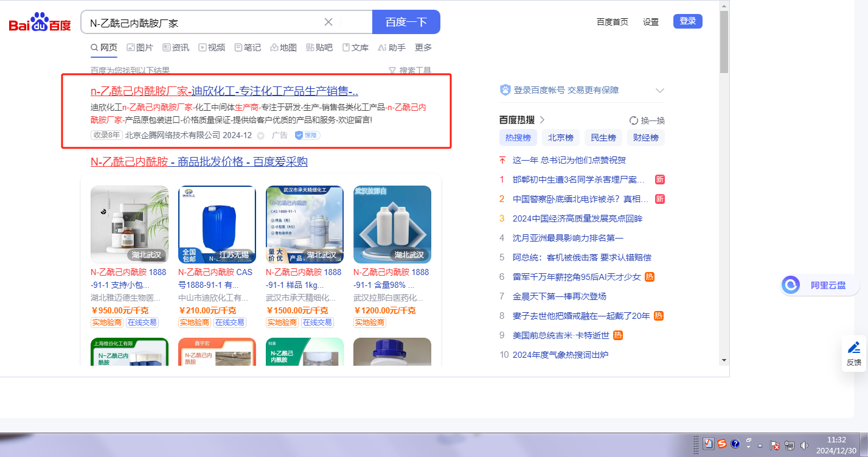Click the Sogou input method tray icon

721,444
